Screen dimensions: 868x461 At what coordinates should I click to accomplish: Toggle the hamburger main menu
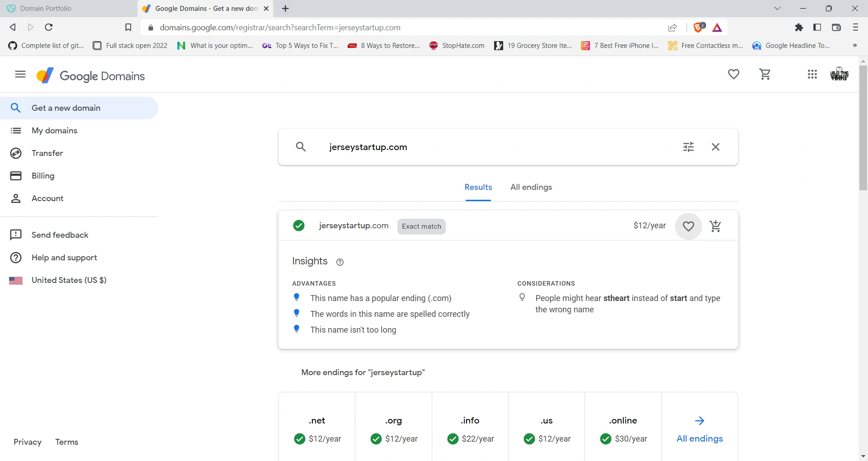pos(20,74)
